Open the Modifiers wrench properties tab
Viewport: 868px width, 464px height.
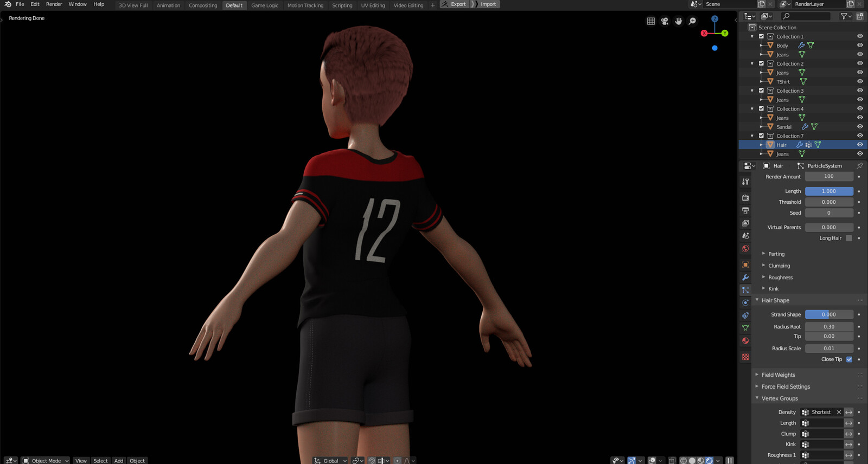[x=745, y=278]
